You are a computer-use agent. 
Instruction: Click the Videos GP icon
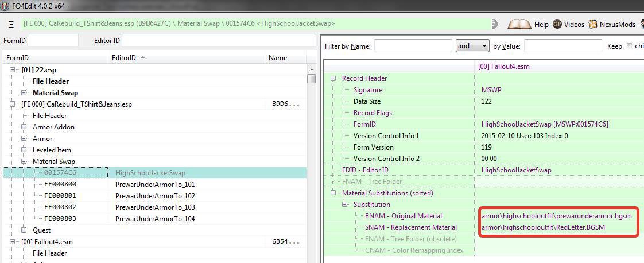pyautogui.click(x=557, y=25)
